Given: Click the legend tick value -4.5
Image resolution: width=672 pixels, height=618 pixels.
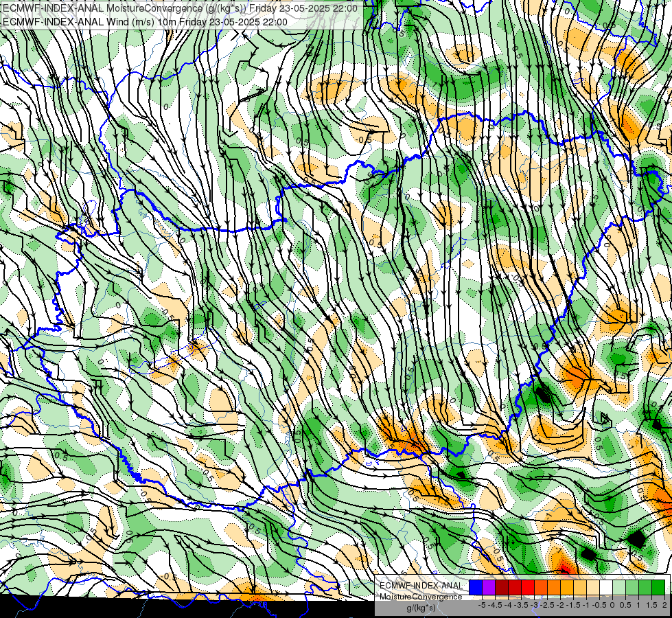Looking at the screenshot, I should pos(495,605).
